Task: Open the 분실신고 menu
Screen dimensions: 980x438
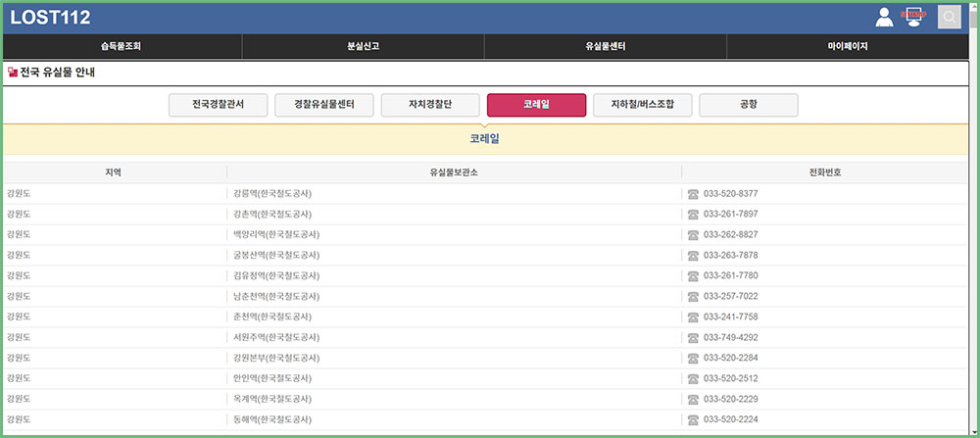Action: pos(364,46)
